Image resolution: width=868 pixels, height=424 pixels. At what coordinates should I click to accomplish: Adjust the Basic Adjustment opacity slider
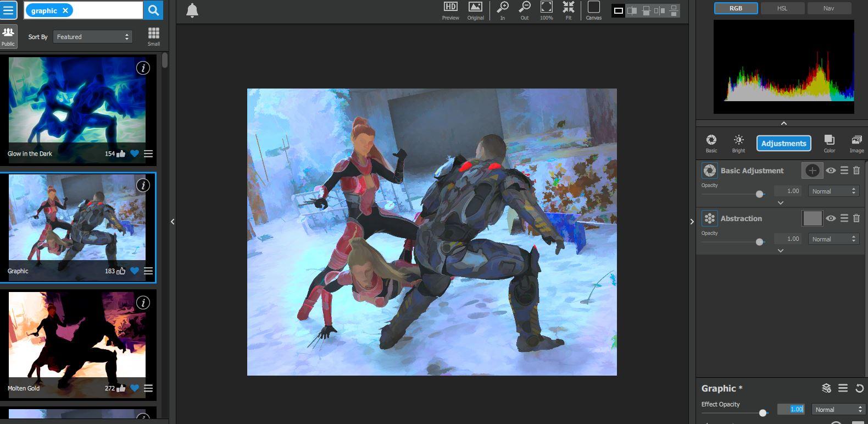pos(760,194)
